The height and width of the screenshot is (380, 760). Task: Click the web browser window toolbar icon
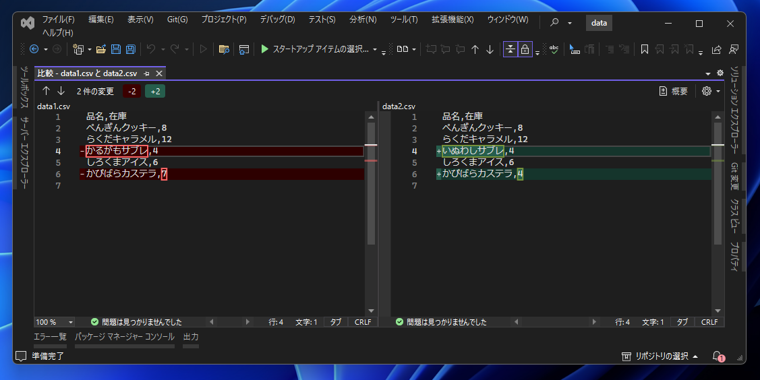coord(244,49)
